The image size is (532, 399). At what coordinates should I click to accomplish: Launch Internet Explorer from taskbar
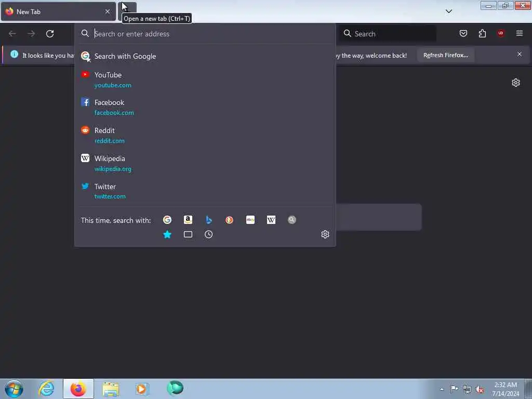(x=46, y=389)
